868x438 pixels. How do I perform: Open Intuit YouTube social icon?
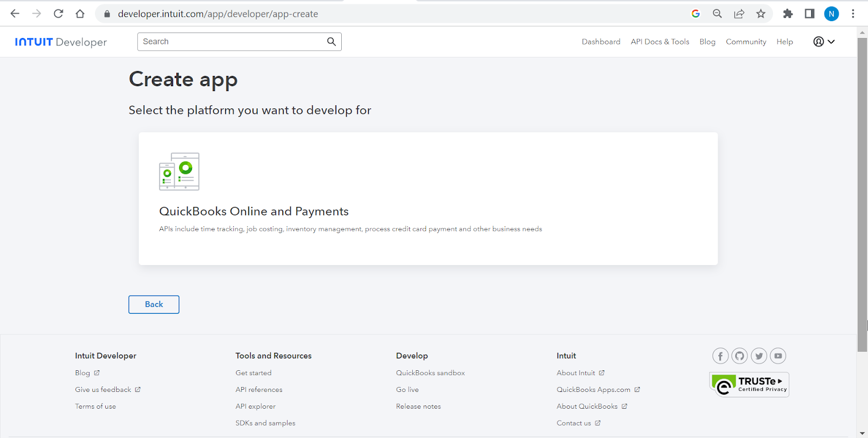click(778, 356)
